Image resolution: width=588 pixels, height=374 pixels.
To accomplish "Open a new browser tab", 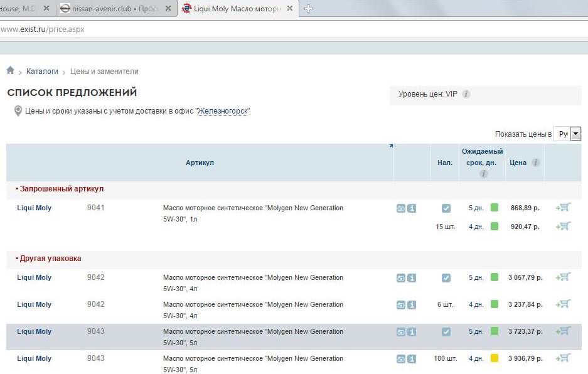I will coord(308,9).
